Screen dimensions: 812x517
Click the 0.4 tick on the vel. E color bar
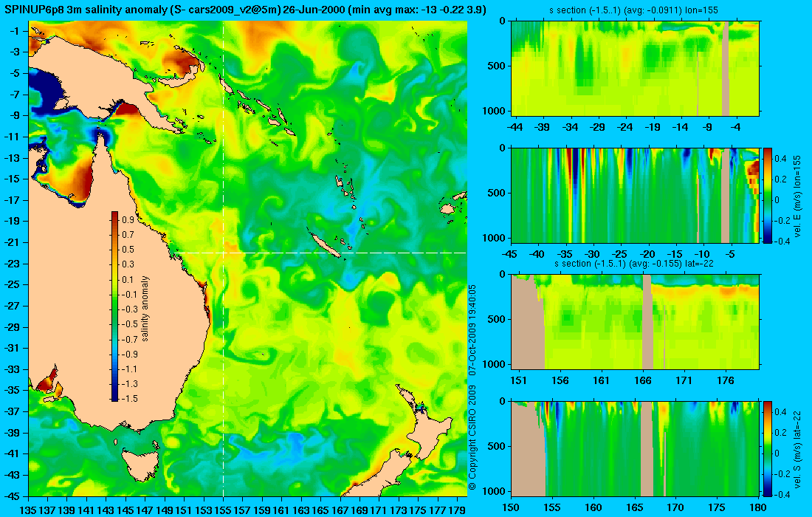780,159
